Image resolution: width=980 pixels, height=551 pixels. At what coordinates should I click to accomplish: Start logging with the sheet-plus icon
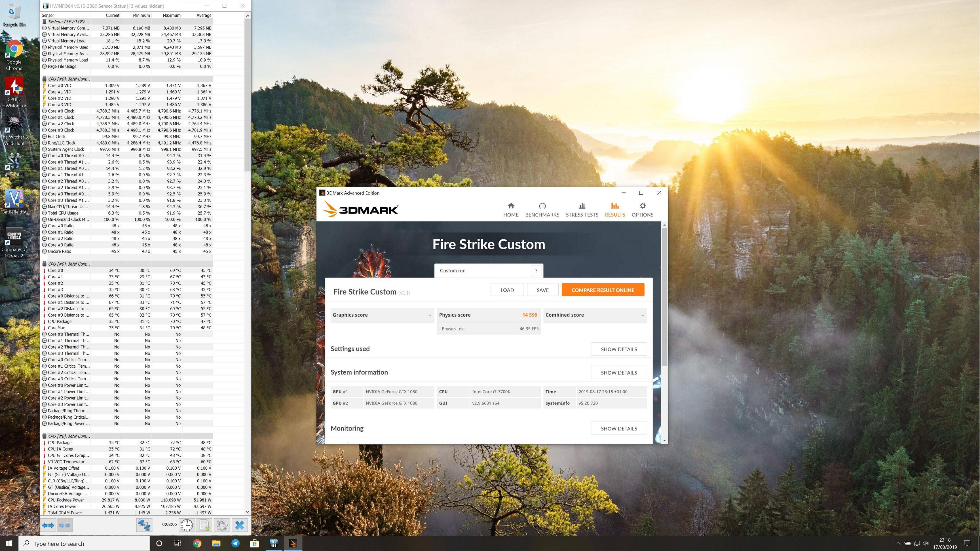(x=204, y=525)
